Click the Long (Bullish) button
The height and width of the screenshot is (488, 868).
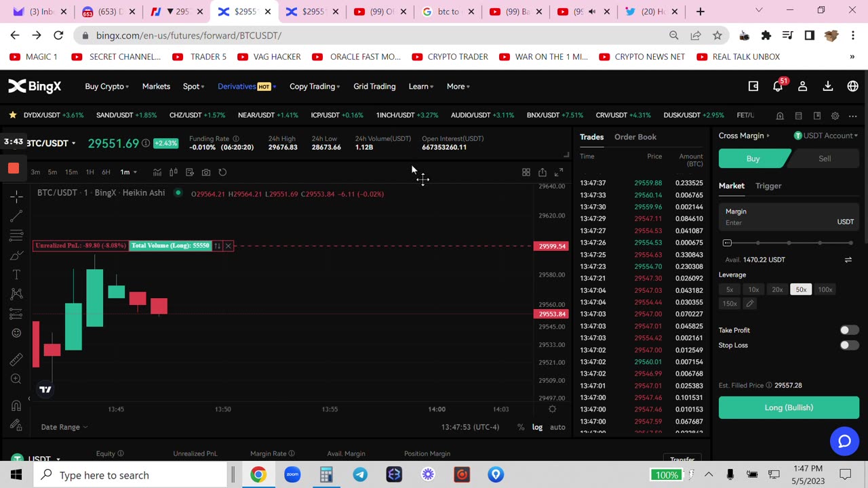click(x=789, y=407)
